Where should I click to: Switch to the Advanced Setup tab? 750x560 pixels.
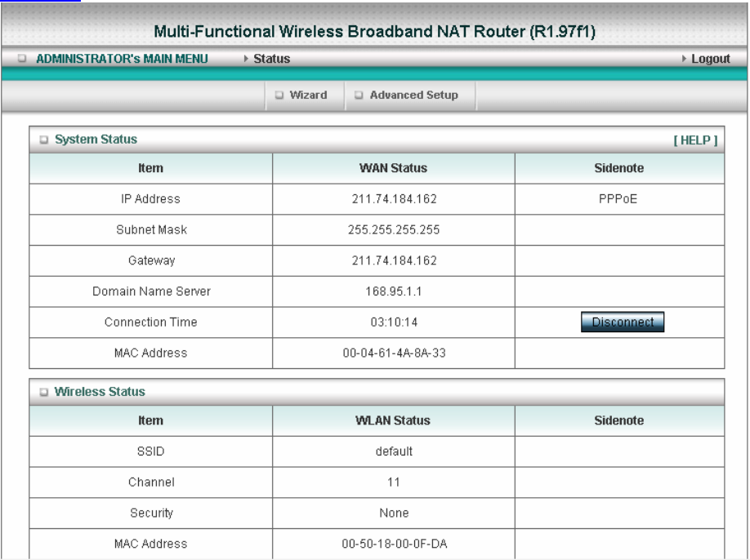413,95
